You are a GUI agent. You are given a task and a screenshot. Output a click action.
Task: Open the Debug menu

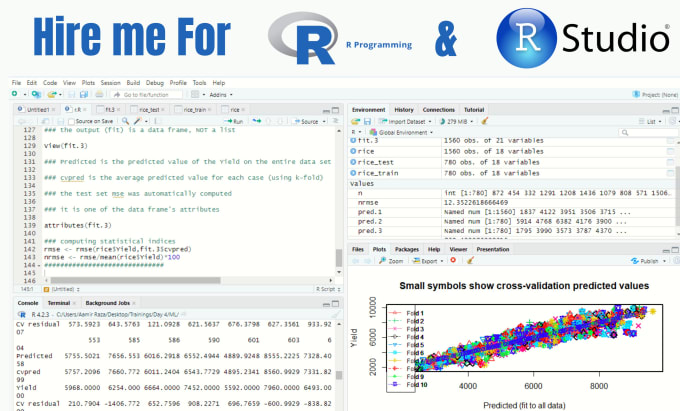155,82
